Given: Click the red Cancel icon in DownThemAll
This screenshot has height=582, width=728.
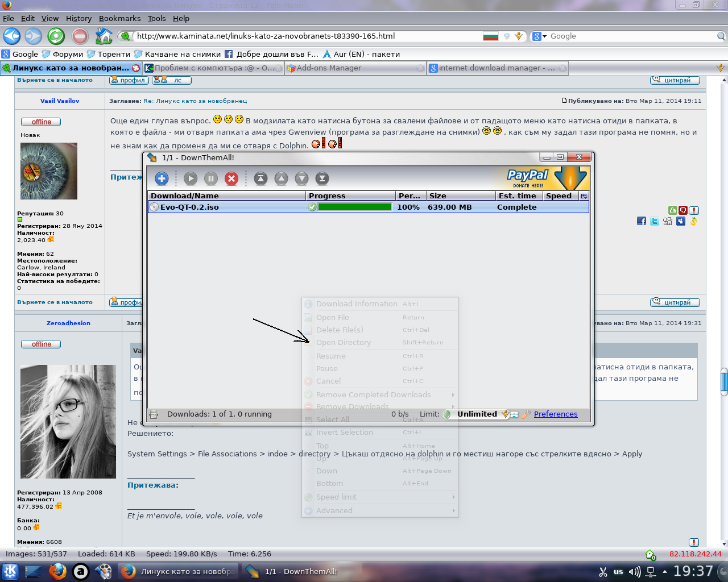Looking at the screenshot, I should [231, 178].
